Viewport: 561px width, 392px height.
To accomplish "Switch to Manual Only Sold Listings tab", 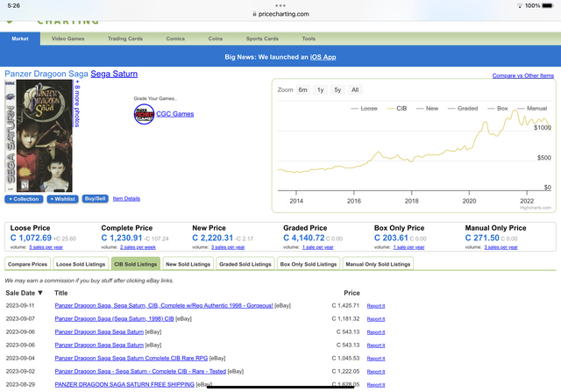I will 378,264.
